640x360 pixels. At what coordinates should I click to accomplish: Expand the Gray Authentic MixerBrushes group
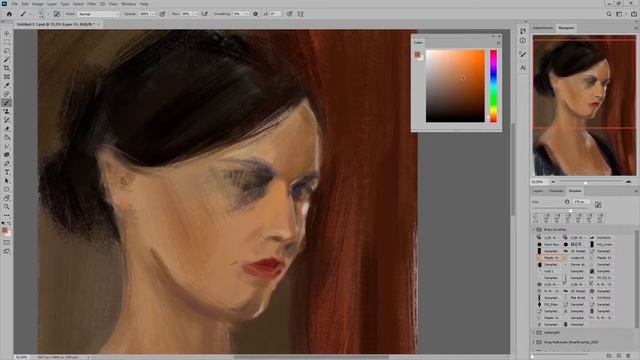coord(534,342)
